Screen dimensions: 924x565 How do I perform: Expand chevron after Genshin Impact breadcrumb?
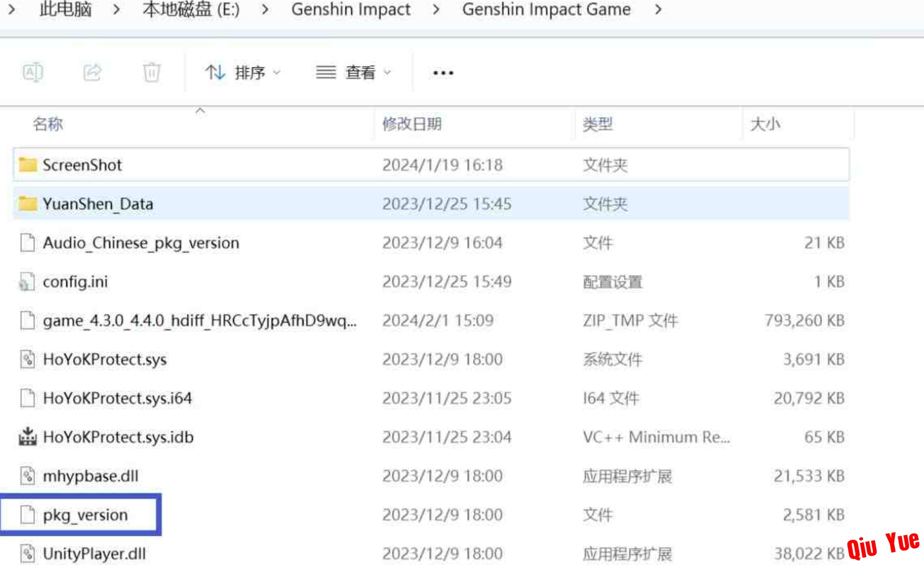436,9
